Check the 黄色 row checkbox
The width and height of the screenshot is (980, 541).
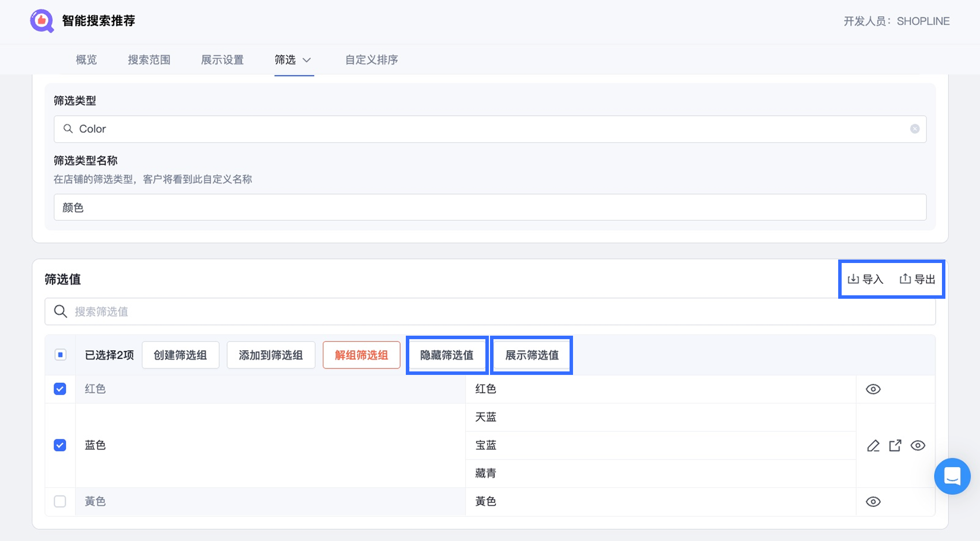coord(59,501)
